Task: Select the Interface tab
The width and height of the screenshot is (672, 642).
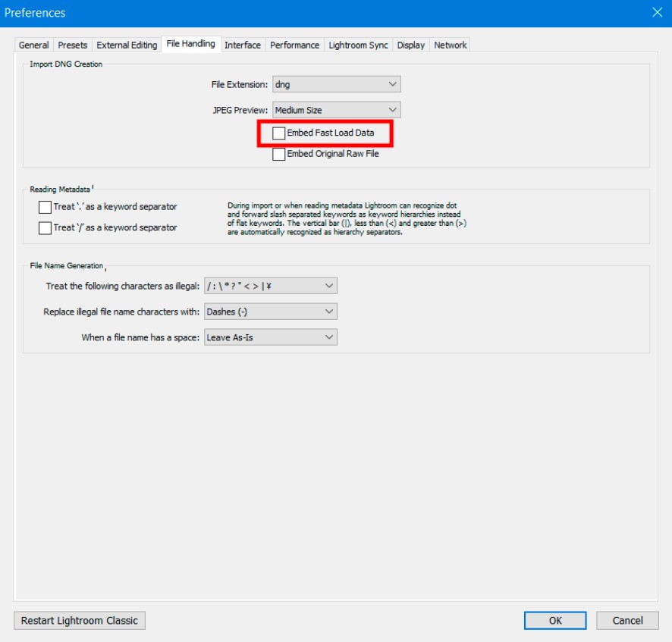Action: [x=243, y=45]
